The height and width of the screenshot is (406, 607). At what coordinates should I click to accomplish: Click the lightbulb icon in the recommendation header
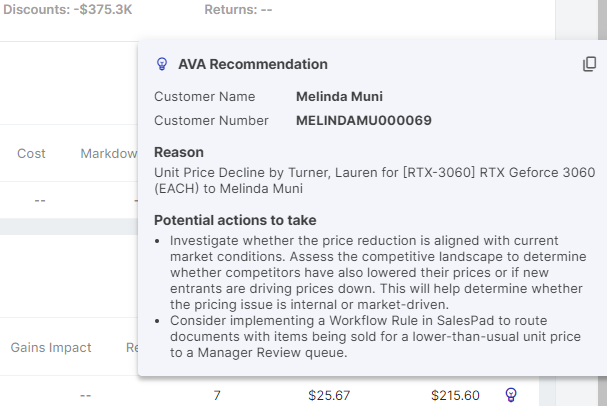pyautogui.click(x=162, y=64)
